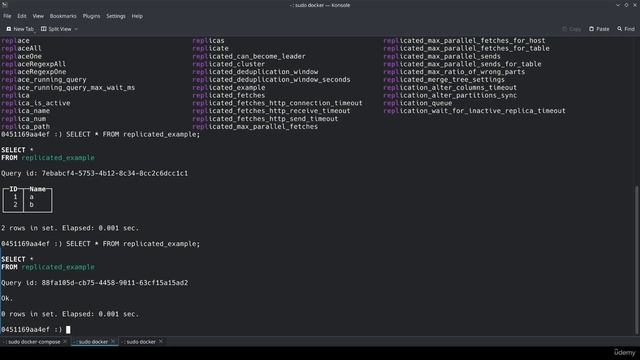Click Query id 7ebabcf4 line
This screenshot has width=640, height=360.
(x=94, y=173)
